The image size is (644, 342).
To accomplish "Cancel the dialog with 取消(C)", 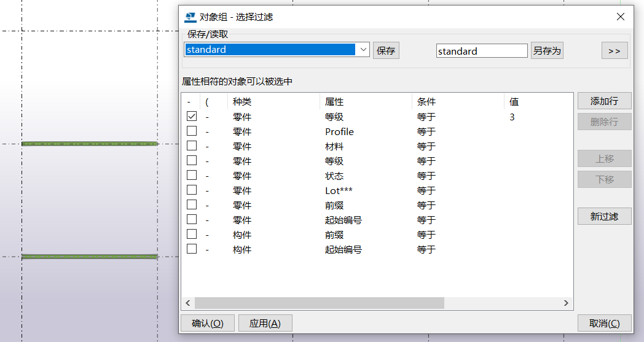I will 604,323.
